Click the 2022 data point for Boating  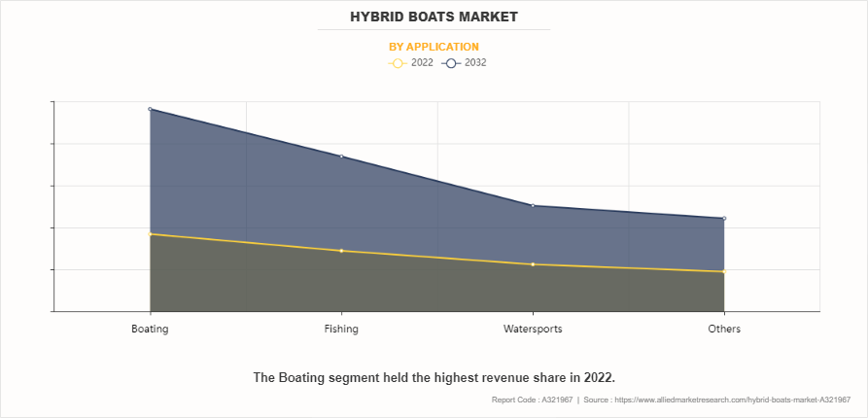(x=150, y=234)
